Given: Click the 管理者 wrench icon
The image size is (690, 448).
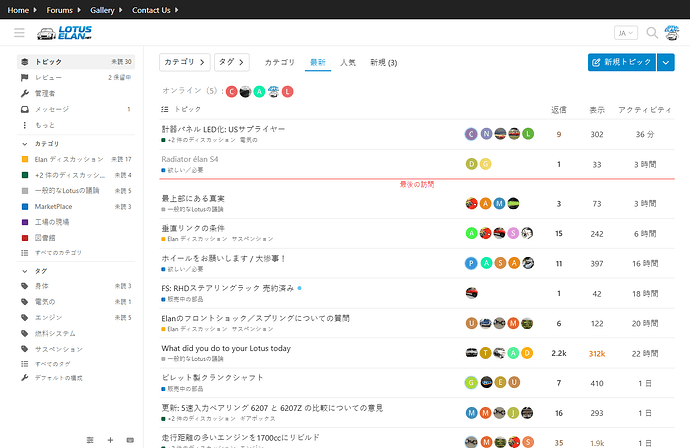Looking at the screenshot, I should 25,93.
